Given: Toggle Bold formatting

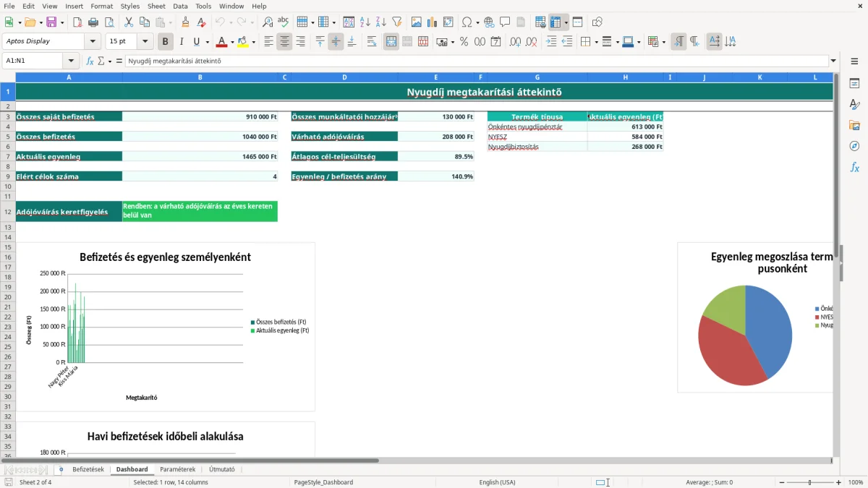Looking at the screenshot, I should (x=166, y=42).
